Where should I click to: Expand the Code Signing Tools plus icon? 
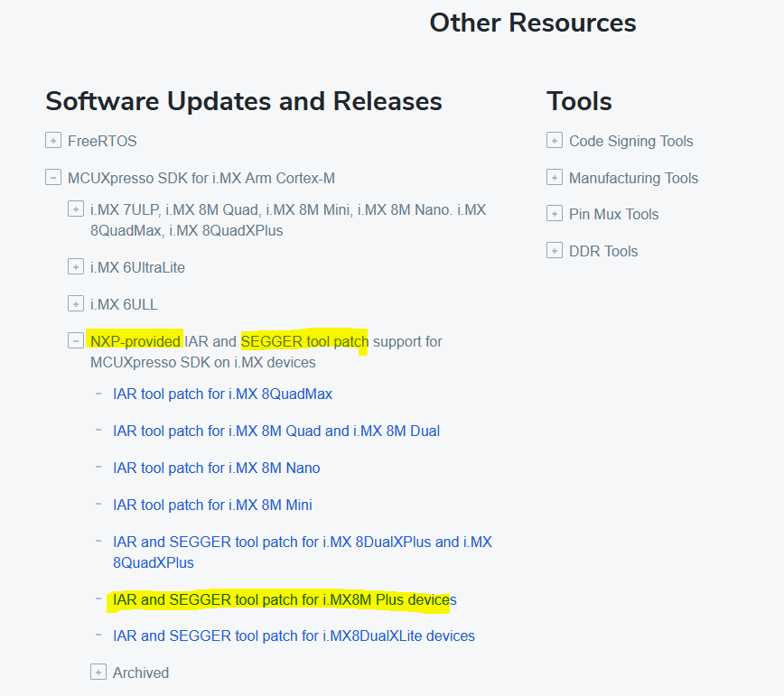[x=555, y=141]
